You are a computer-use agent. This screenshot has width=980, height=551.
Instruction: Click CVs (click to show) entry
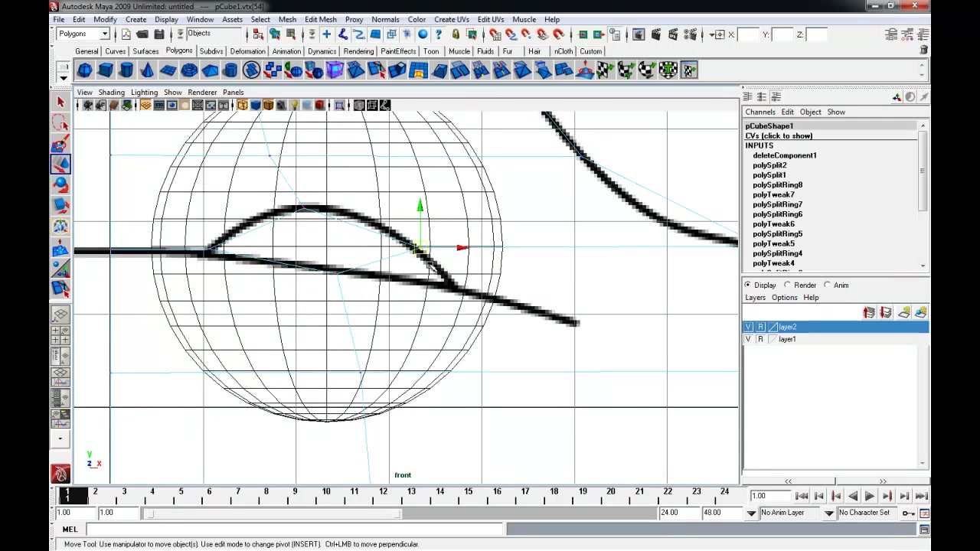coord(779,135)
